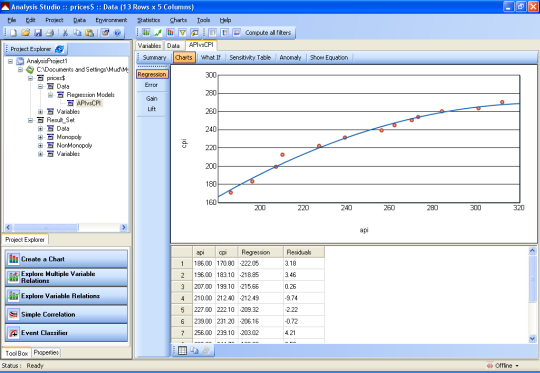
Task: Click the Paste clipboard icon
Action: [90, 33]
